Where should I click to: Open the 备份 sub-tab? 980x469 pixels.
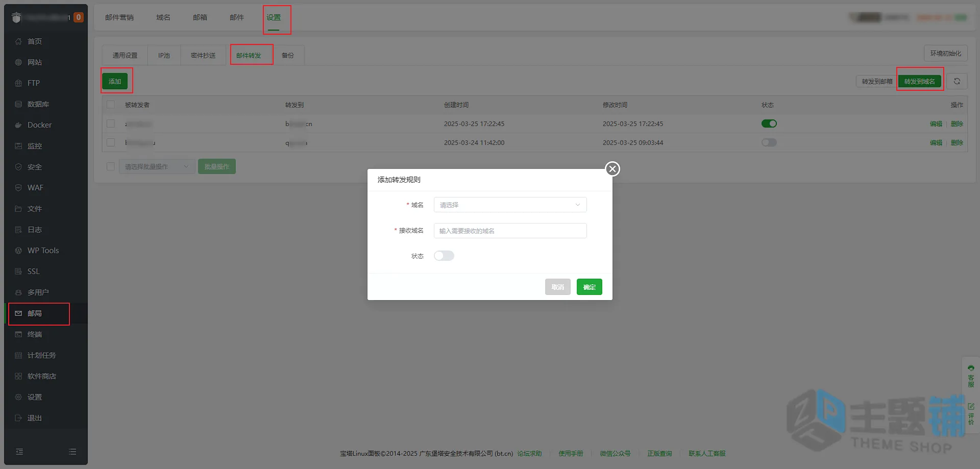pos(288,55)
